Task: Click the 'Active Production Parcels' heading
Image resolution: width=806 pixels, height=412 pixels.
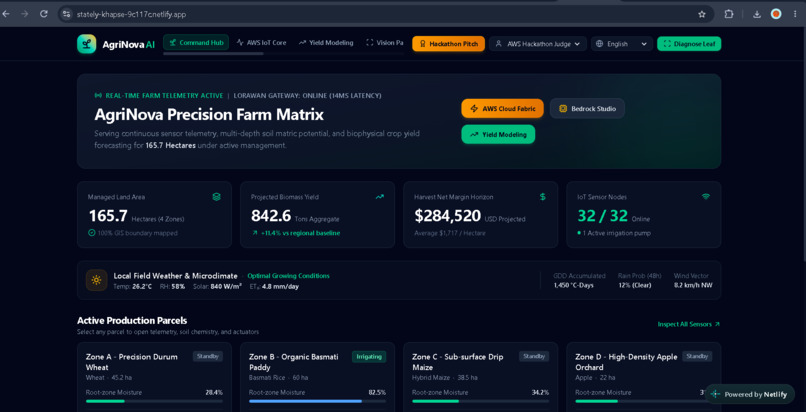Action: tap(132, 321)
